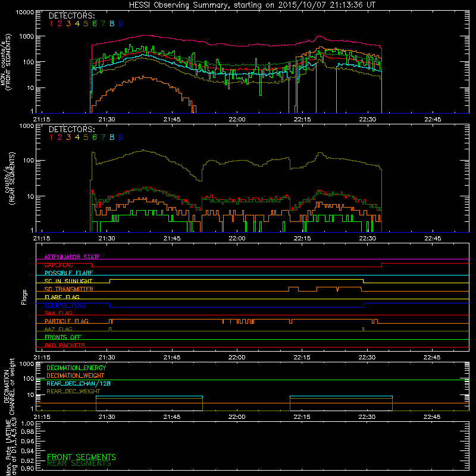Click 21:45 time tick under rear segments plot
This screenshot has width=476, height=476.
click(172, 239)
